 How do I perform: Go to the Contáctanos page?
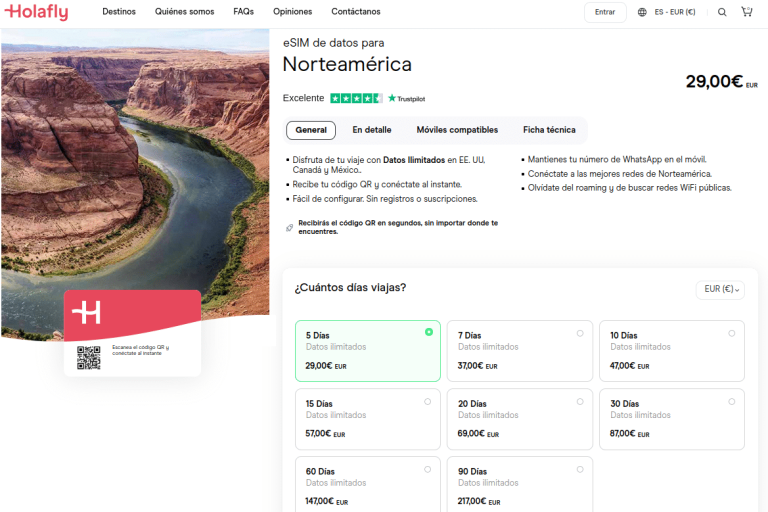pos(356,12)
